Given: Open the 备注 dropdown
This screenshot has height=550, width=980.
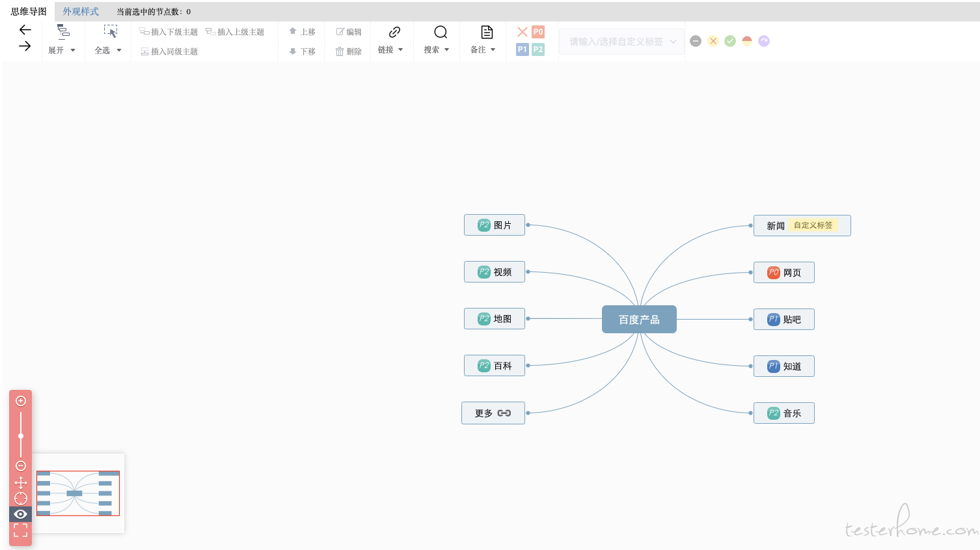Looking at the screenshot, I should 483,49.
